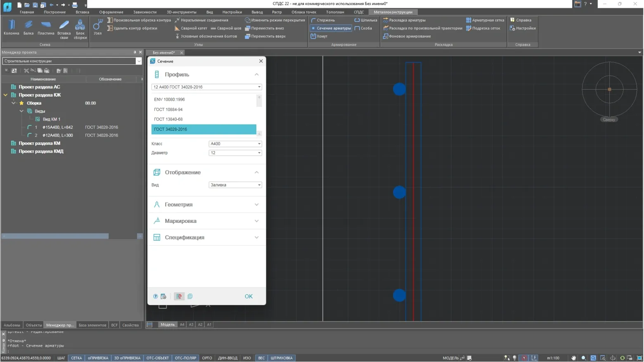Select the Колонна column tool
This screenshot has height=362, width=644.
[11, 27]
